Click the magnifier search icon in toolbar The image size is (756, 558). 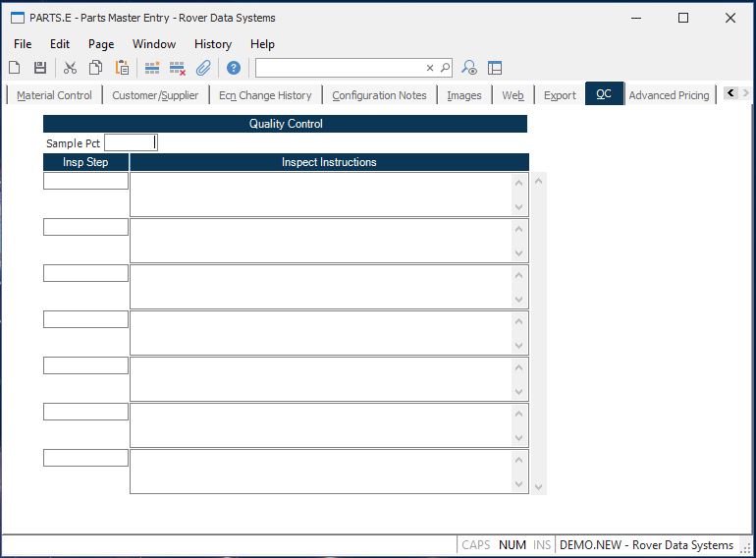tap(445, 68)
